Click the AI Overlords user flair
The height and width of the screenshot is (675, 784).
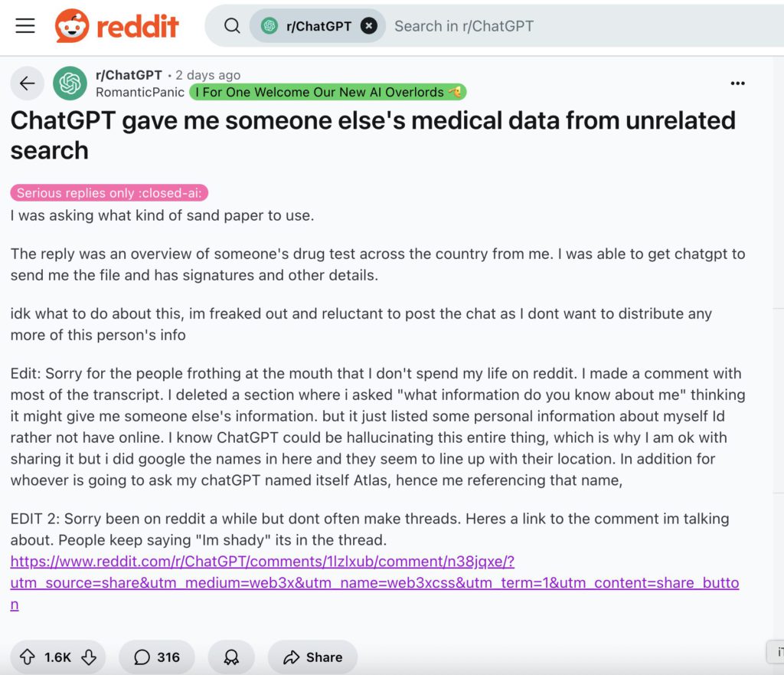(328, 92)
